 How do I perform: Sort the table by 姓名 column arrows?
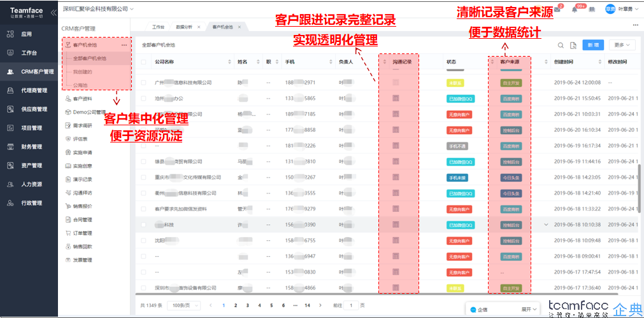[259, 62]
